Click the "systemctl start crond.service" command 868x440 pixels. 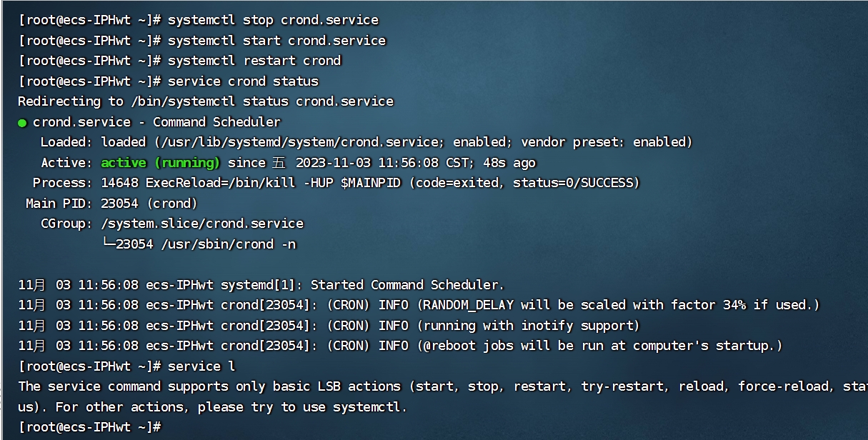(276, 41)
